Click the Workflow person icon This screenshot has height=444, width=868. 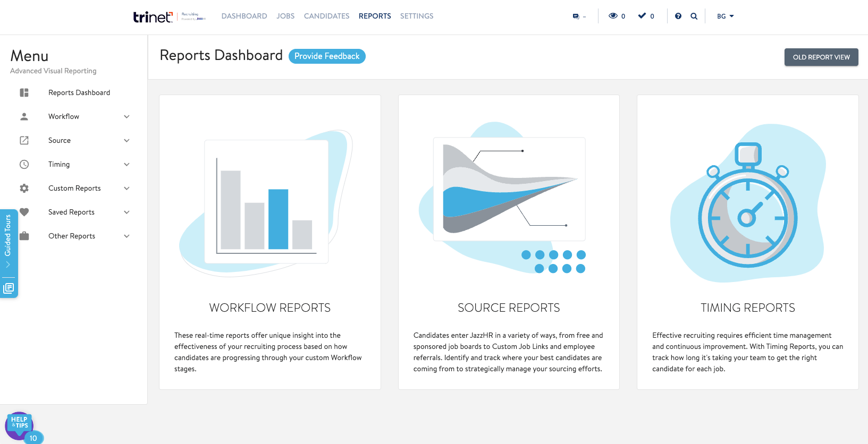pos(24,116)
